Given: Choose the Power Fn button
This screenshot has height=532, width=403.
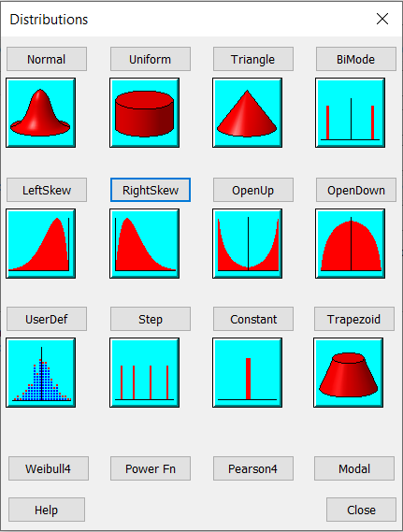Looking at the screenshot, I should 151,468.
